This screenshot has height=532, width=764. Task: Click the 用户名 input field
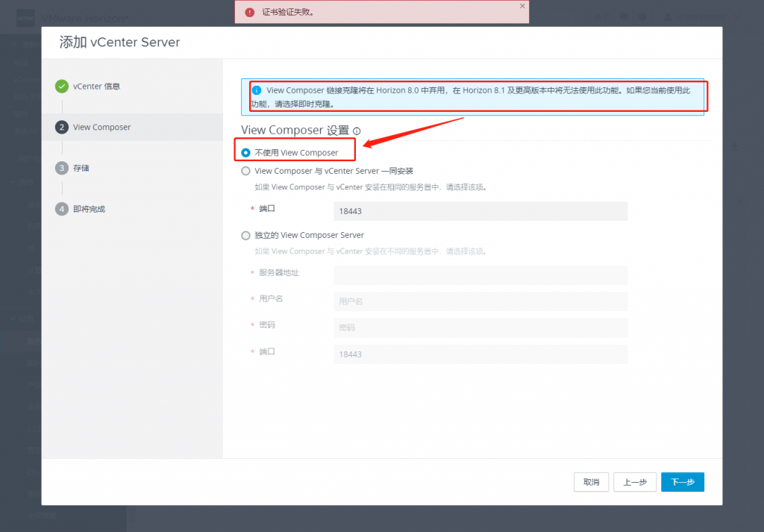click(480, 301)
